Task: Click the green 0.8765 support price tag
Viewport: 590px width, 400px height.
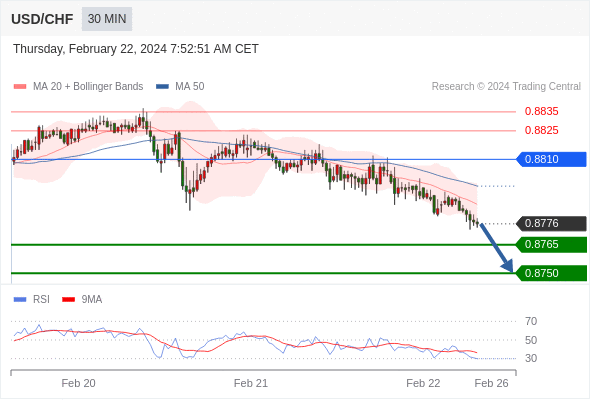Action: (551, 245)
